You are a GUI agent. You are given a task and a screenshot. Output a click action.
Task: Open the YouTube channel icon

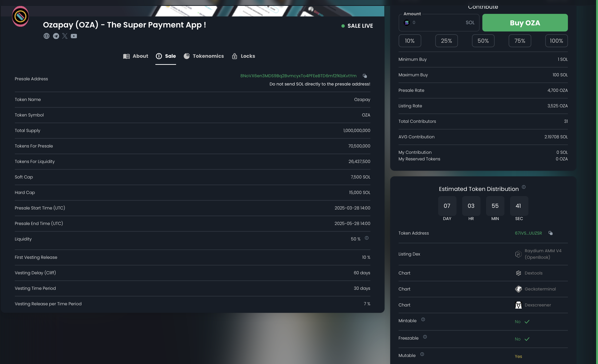(x=74, y=36)
